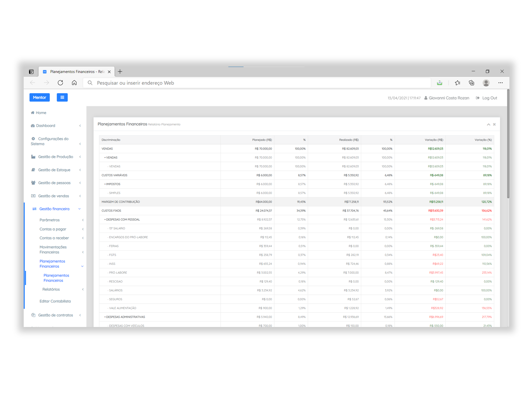Open Gestão de Produção menu

point(52,157)
